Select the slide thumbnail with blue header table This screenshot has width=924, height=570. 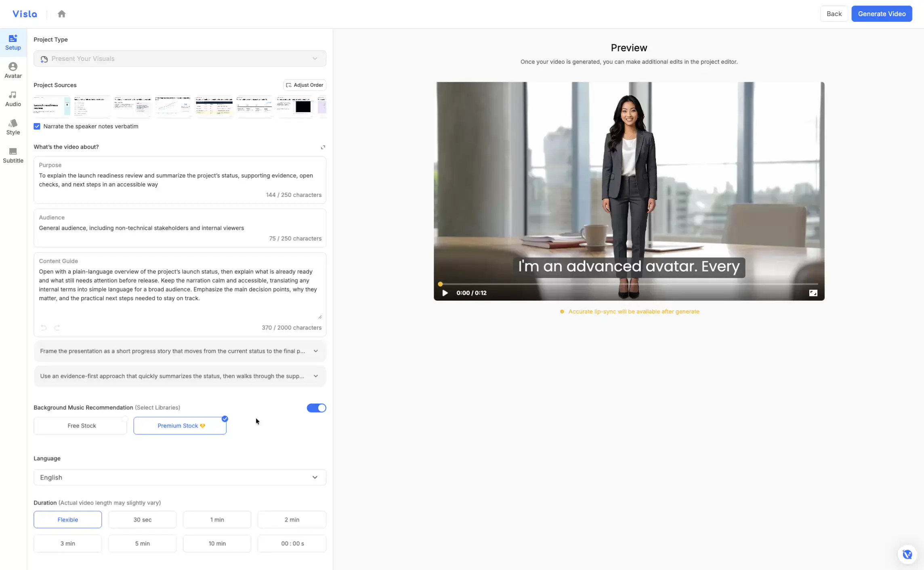(x=214, y=107)
